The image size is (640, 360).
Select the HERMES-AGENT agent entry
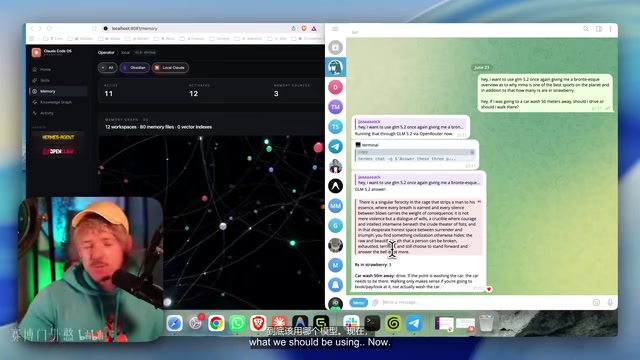point(58,137)
